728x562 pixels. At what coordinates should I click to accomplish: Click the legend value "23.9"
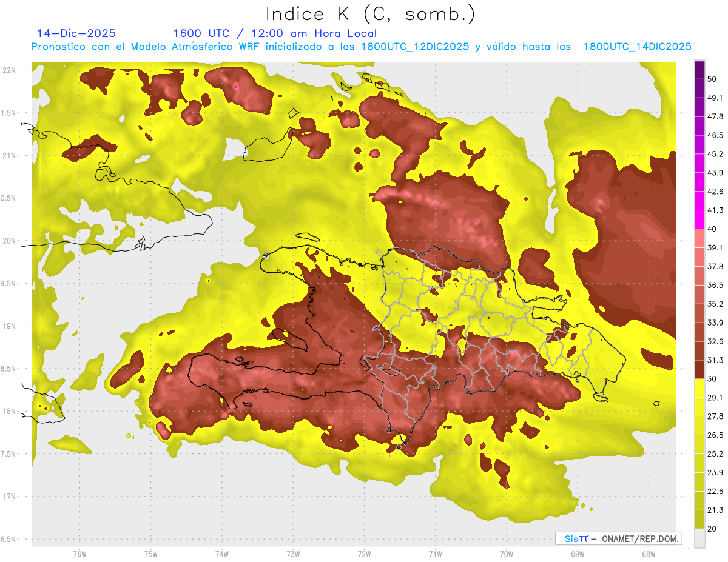[x=715, y=472]
